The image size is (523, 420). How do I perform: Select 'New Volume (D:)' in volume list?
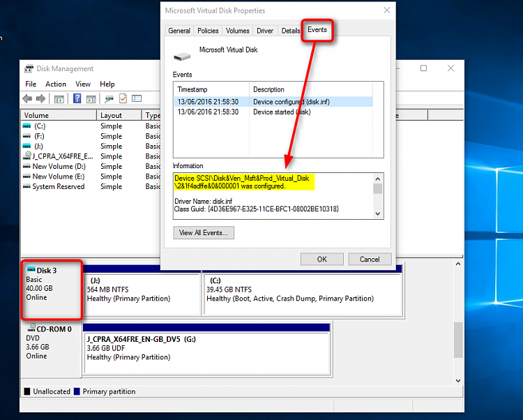(x=59, y=166)
